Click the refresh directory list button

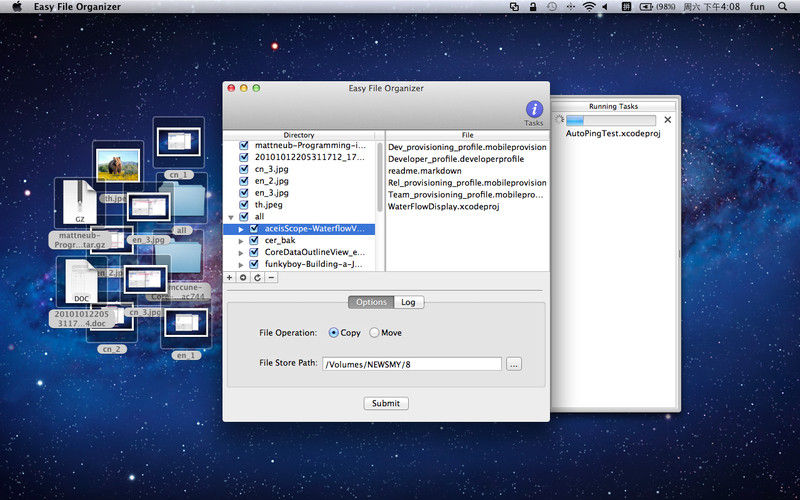258,278
